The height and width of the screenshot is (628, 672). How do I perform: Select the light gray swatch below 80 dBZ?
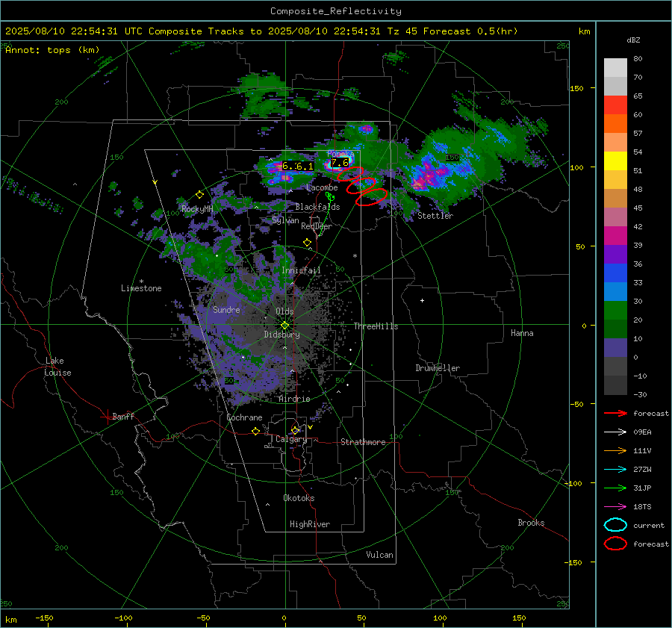click(615, 67)
